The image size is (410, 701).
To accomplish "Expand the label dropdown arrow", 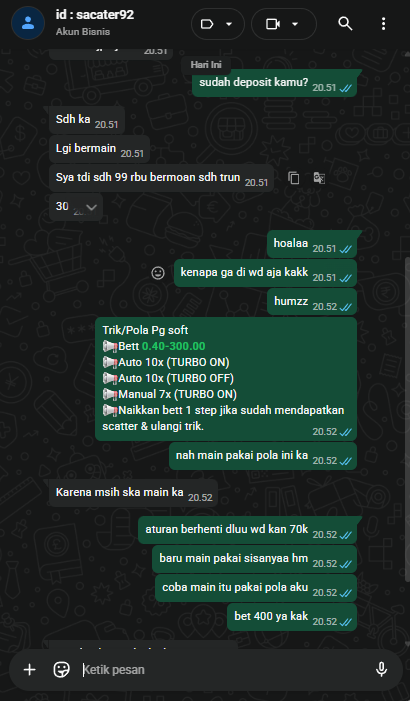I will pos(229,24).
